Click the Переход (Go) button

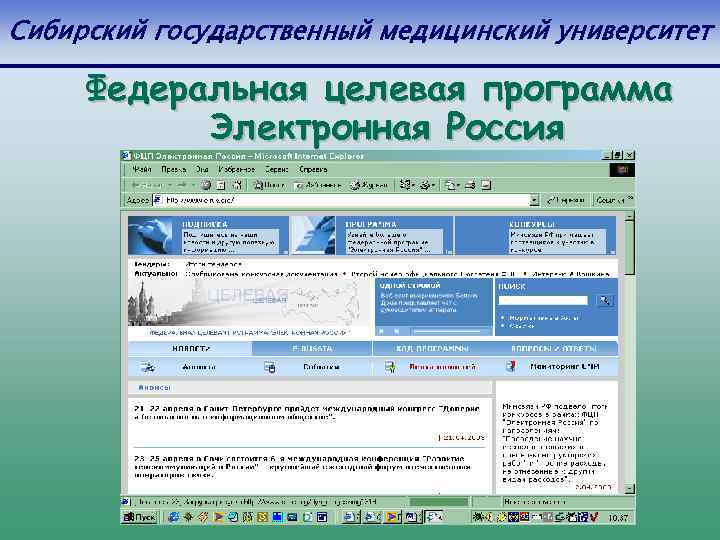point(566,200)
